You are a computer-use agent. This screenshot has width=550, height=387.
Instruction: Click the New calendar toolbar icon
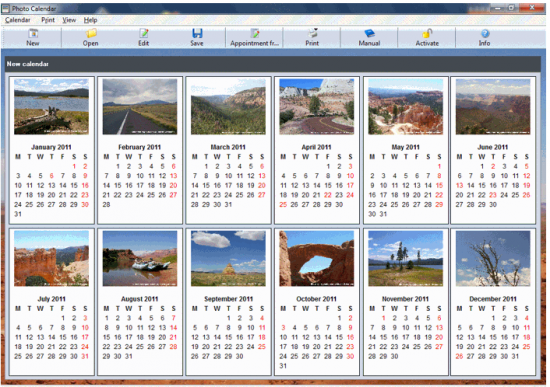(33, 33)
